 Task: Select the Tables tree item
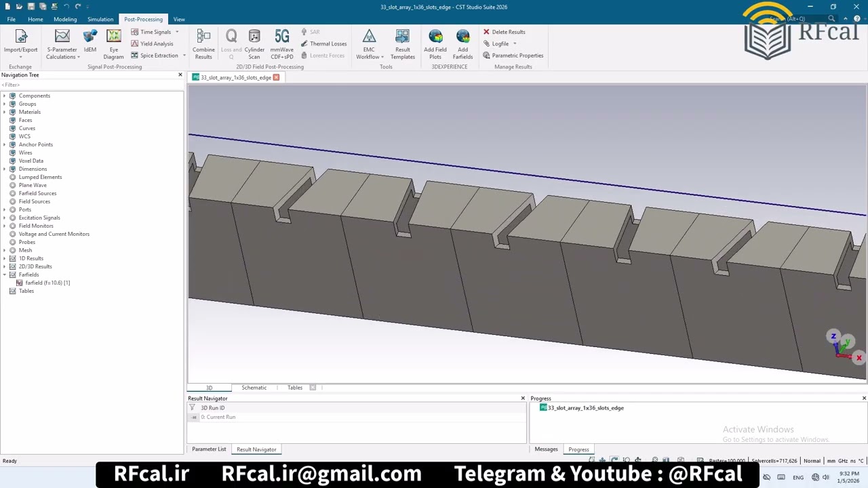coord(26,291)
